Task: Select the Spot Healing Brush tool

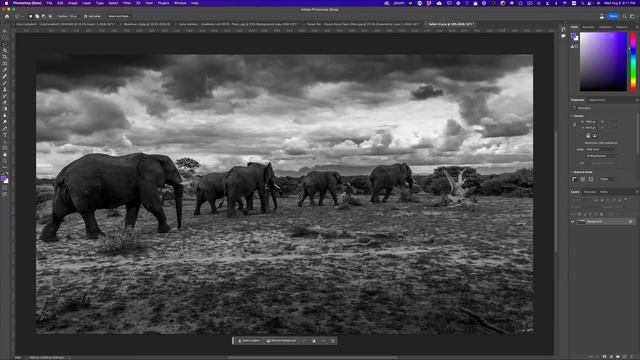Action: 5,76
